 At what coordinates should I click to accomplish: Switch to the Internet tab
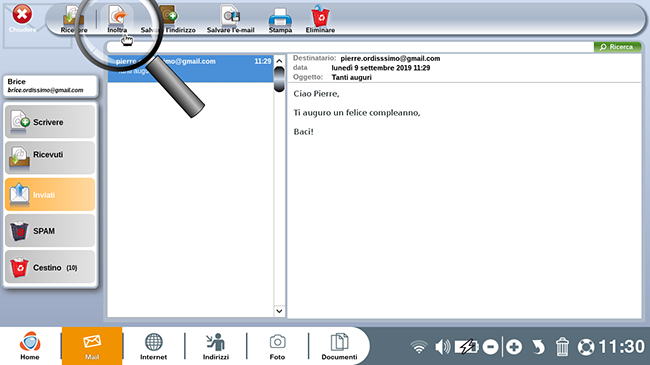(153, 346)
